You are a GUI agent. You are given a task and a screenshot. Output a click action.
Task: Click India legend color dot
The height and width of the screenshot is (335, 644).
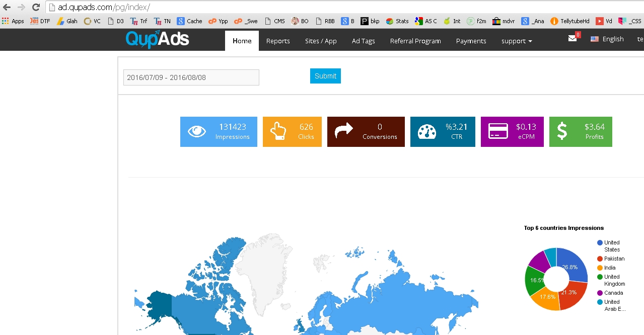click(x=600, y=268)
